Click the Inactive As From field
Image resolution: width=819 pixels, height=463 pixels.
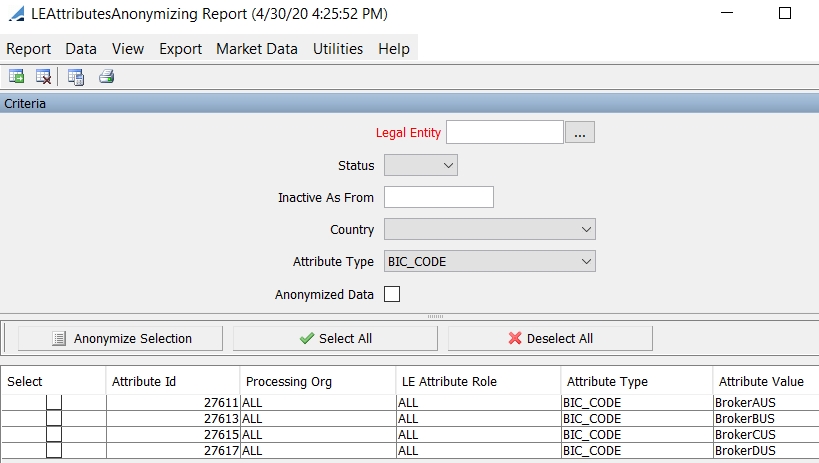[x=439, y=197]
